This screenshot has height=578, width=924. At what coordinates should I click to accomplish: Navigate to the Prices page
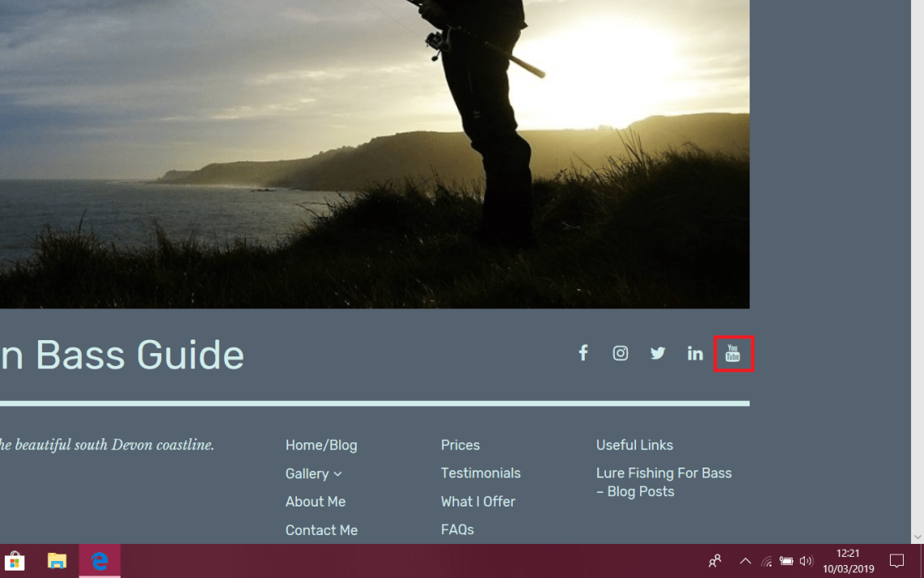(460, 445)
